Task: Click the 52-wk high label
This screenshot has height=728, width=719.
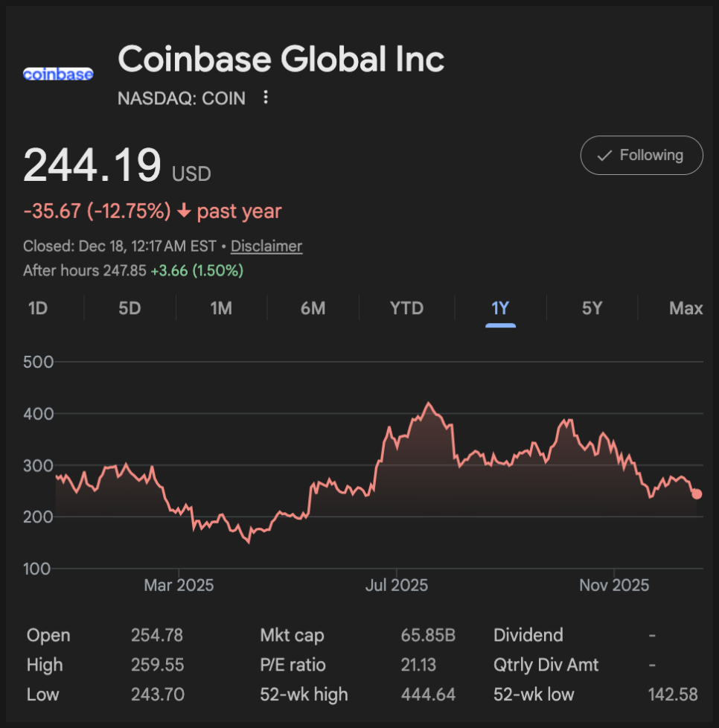Action: (x=304, y=695)
